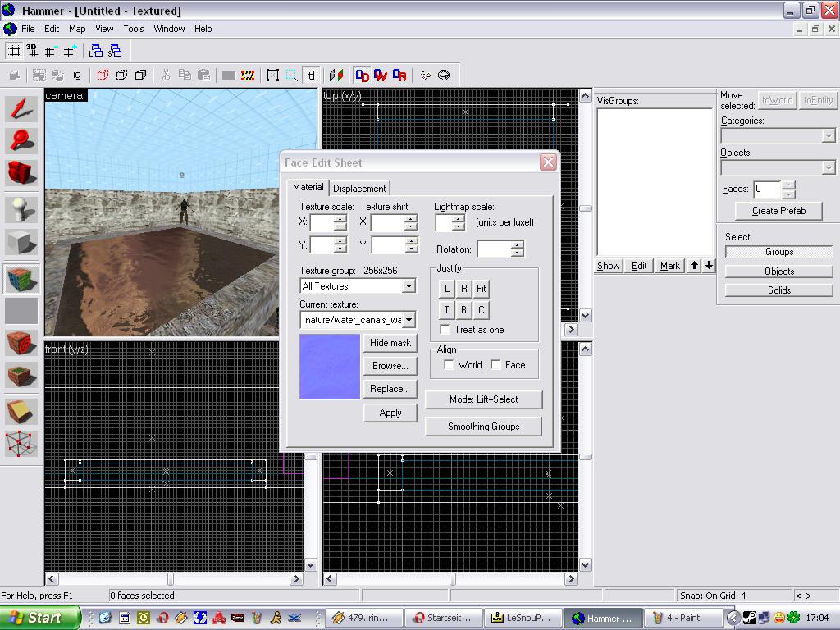This screenshot has height=630, width=840.
Task: Select the Clipping tool
Action: 21,412
